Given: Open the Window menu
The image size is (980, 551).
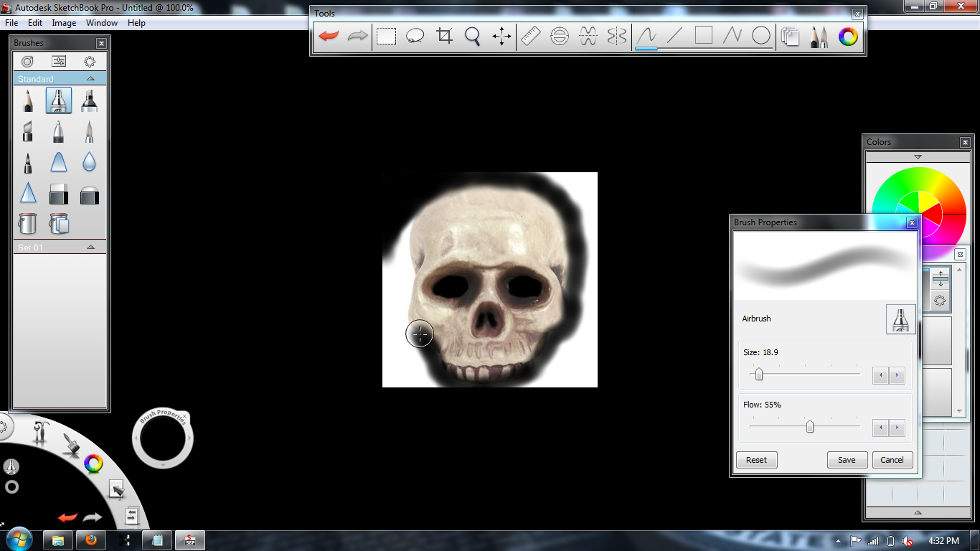Looking at the screenshot, I should pos(102,23).
